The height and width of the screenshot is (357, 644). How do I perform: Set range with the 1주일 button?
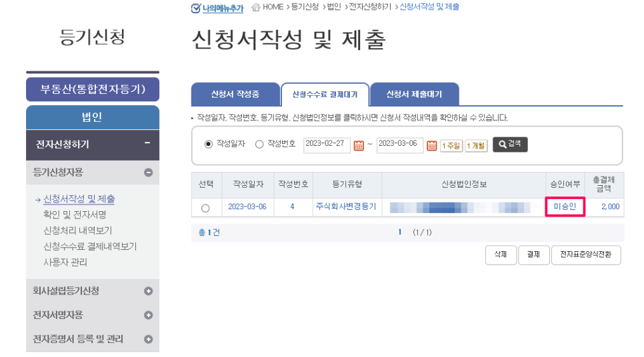(451, 146)
